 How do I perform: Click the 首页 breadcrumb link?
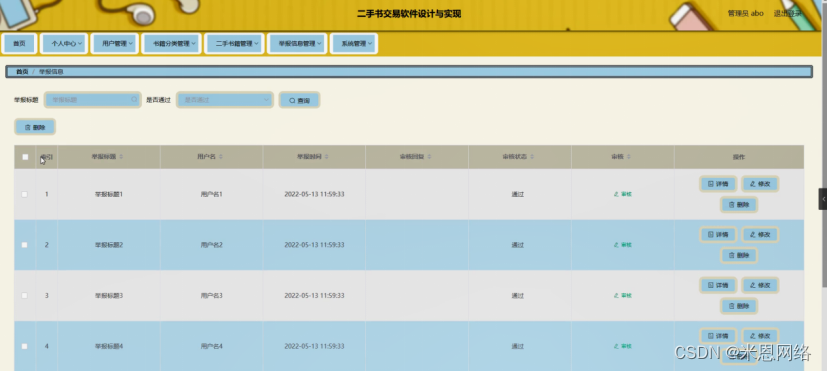coord(22,72)
